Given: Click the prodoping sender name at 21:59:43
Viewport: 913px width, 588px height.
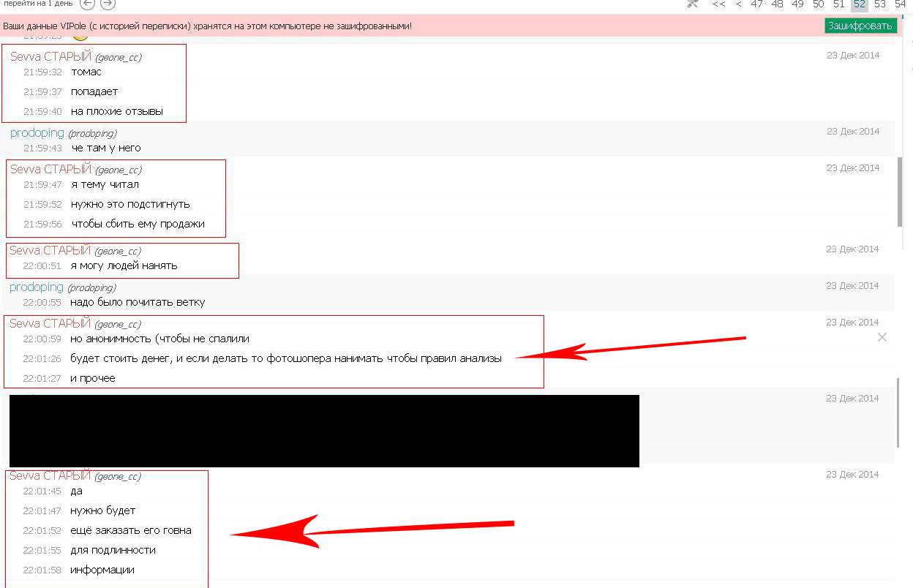Looking at the screenshot, I should pyautogui.click(x=37, y=133).
